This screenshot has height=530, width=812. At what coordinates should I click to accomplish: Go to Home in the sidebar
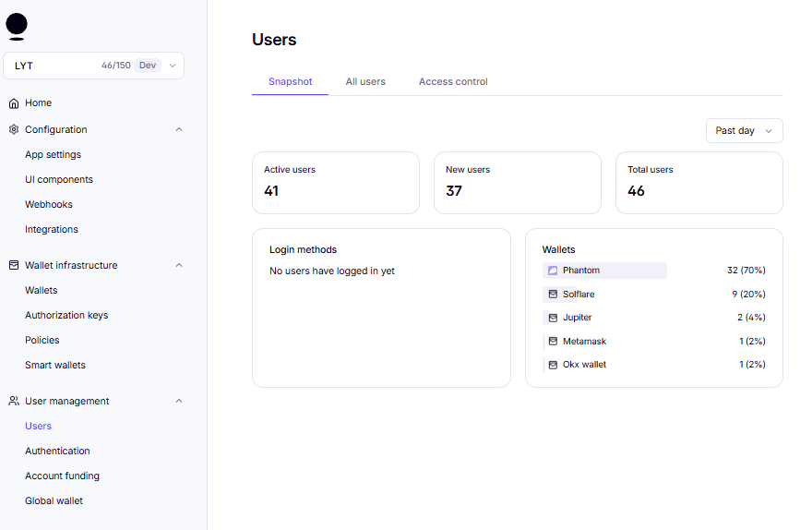(39, 103)
